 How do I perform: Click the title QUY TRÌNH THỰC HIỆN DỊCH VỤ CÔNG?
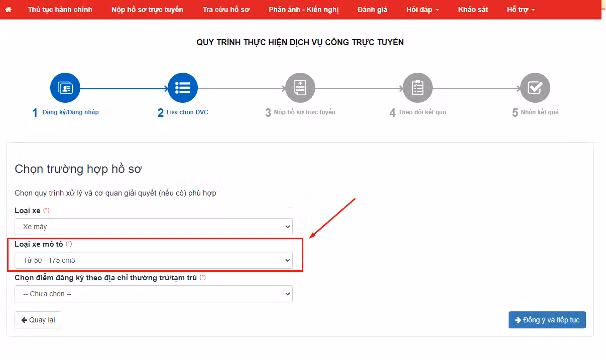pos(300,42)
